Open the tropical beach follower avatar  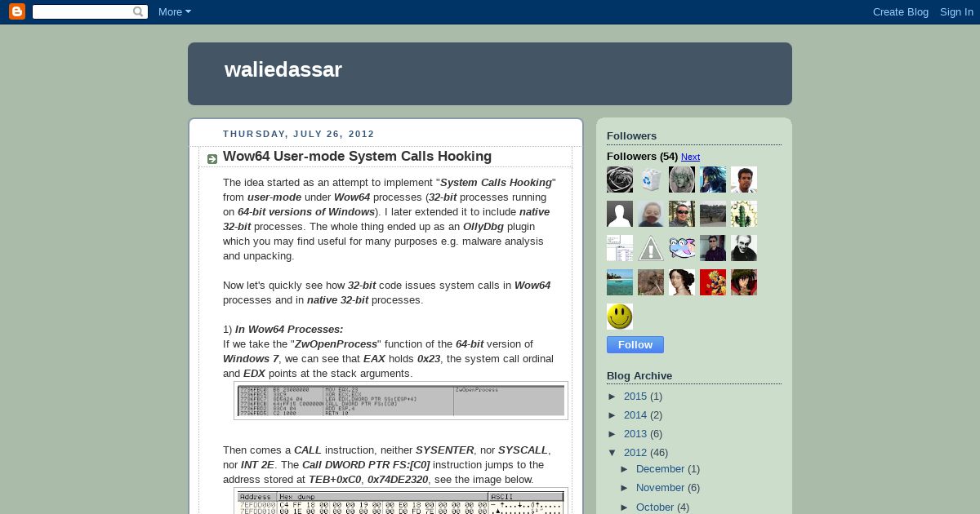(x=620, y=282)
